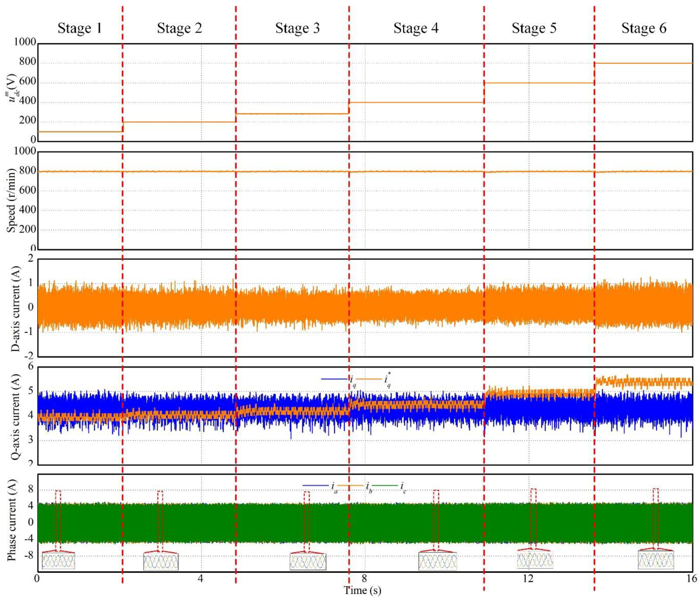This screenshot has width=700, height=600.
Task: Click Stage 5 zoomed waveform inset thumbnail
Action: [535, 560]
